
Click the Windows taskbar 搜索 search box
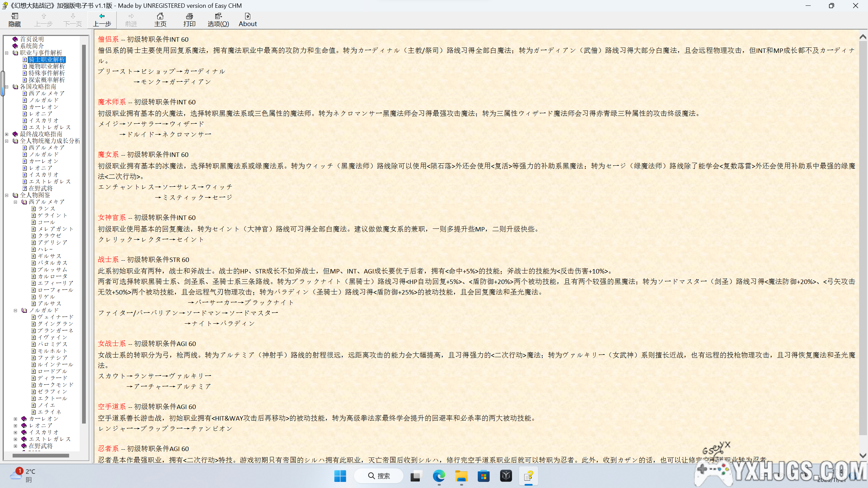pos(379,476)
